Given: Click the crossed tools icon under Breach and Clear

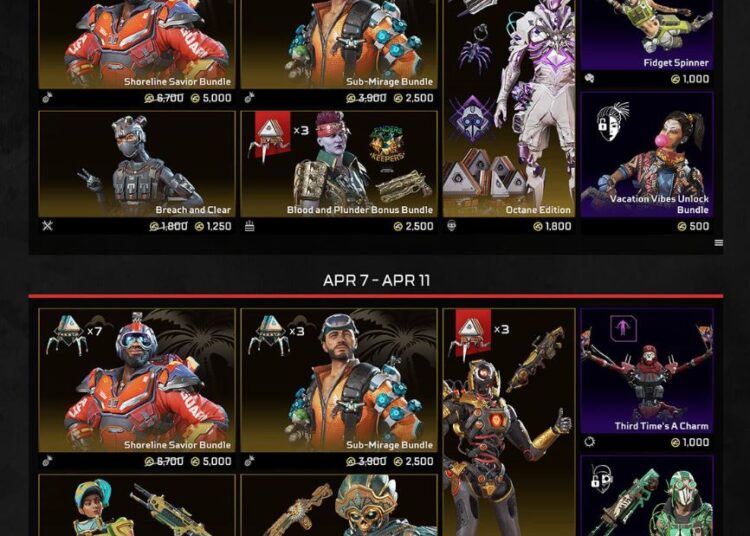Looking at the screenshot, I should point(47,226).
